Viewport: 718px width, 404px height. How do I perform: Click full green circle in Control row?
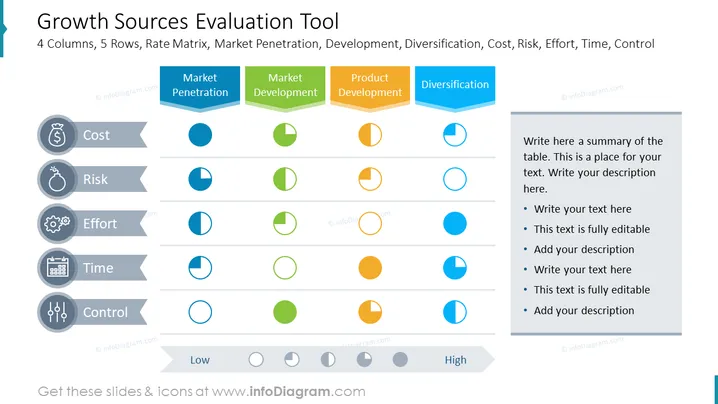pyautogui.click(x=285, y=312)
